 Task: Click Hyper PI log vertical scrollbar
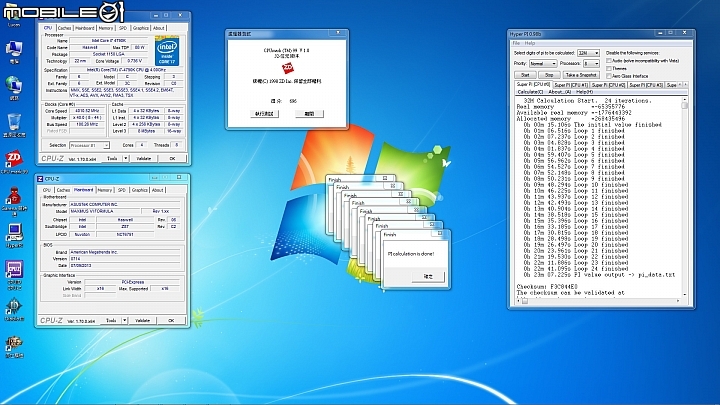tap(684, 197)
